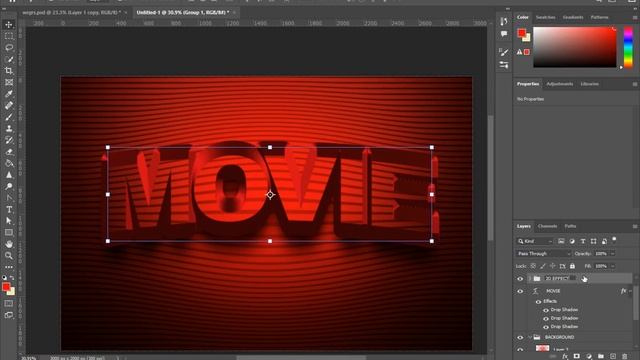
Task: Open the layer filter Kind dropdown
Action: click(535, 241)
